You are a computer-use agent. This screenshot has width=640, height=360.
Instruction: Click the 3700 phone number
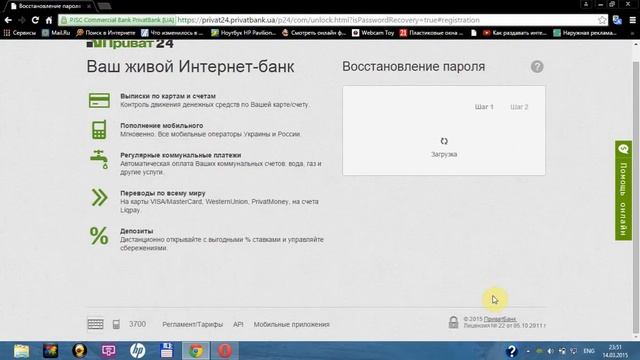(x=138, y=324)
